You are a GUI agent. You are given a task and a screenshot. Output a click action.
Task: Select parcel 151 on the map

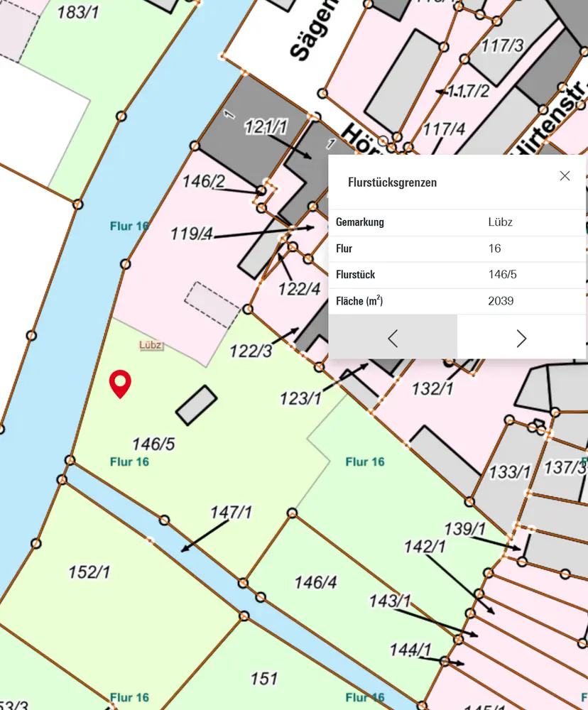[263, 679]
